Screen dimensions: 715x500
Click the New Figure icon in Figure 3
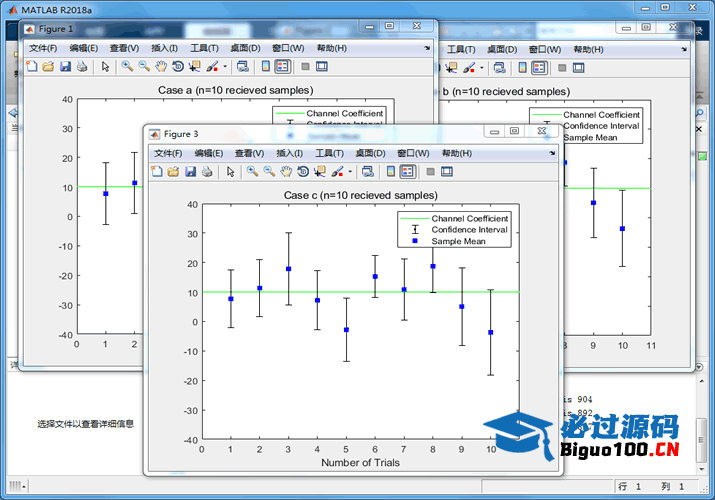157,172
